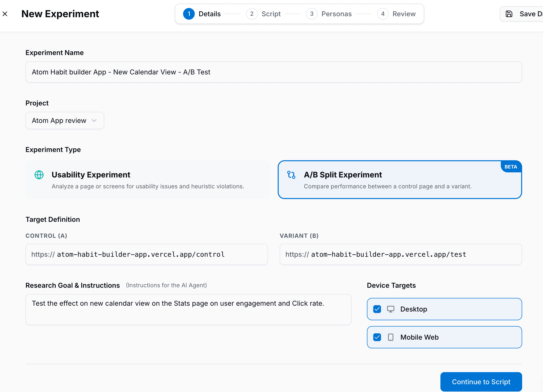Click the branching icon on A/B Split Experiment
Screen dimensions: 543x392
tap(291, 175)
